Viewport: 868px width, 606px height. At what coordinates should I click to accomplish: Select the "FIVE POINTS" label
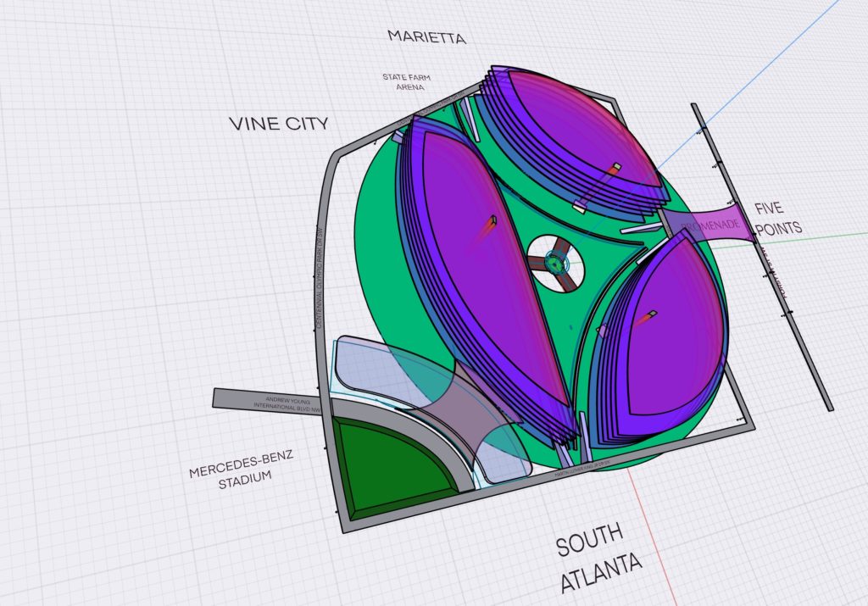[x=778, y=218]
